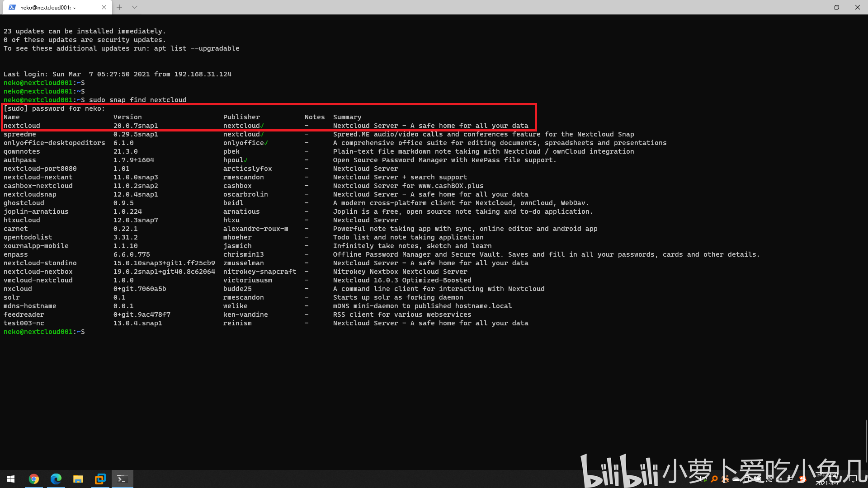Screen dimensions: 868x488
Task: Click publisher 'chrismin13'
Action: pyautogui.click(x=244, y=254)
